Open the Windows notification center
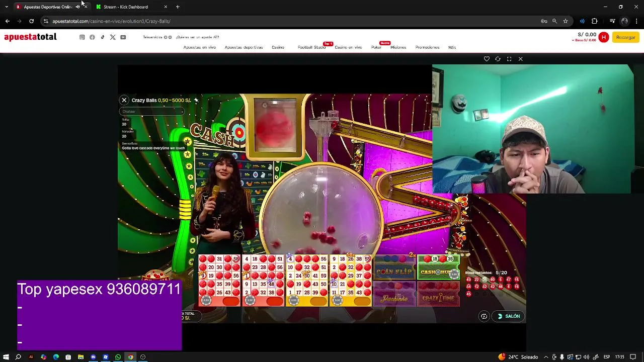644x362 pixels. (633, 357)
